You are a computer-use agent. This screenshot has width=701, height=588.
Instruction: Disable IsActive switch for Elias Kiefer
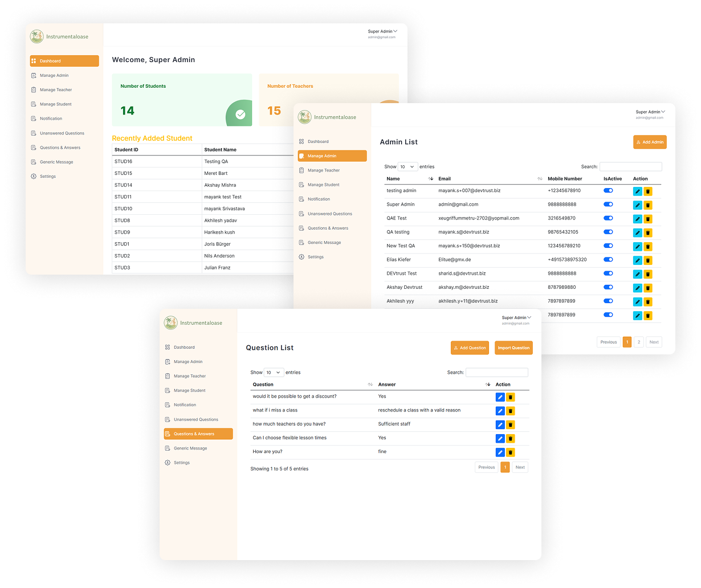(x=608, y=260)
